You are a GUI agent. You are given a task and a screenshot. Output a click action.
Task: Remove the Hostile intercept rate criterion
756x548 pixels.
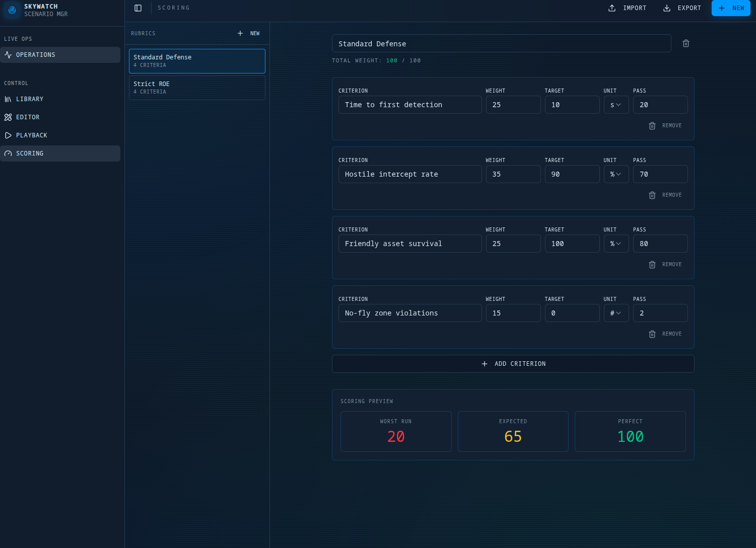click(x=672, y=195)
